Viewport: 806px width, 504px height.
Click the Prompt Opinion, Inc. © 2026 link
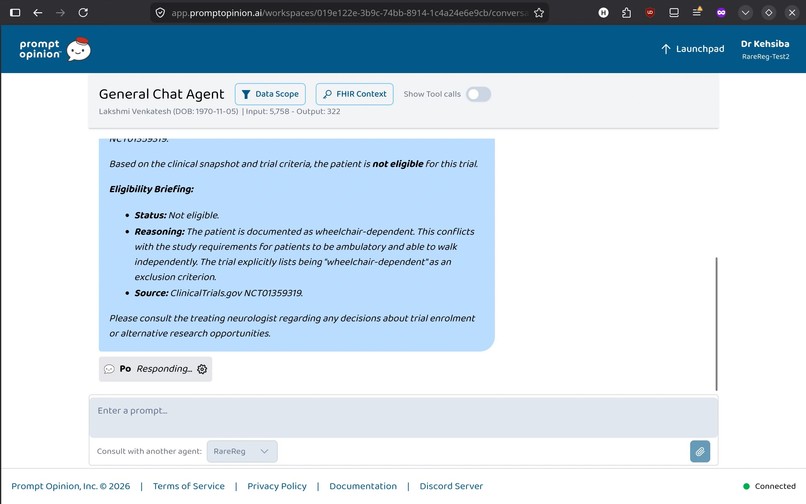(x=71, y=486)
